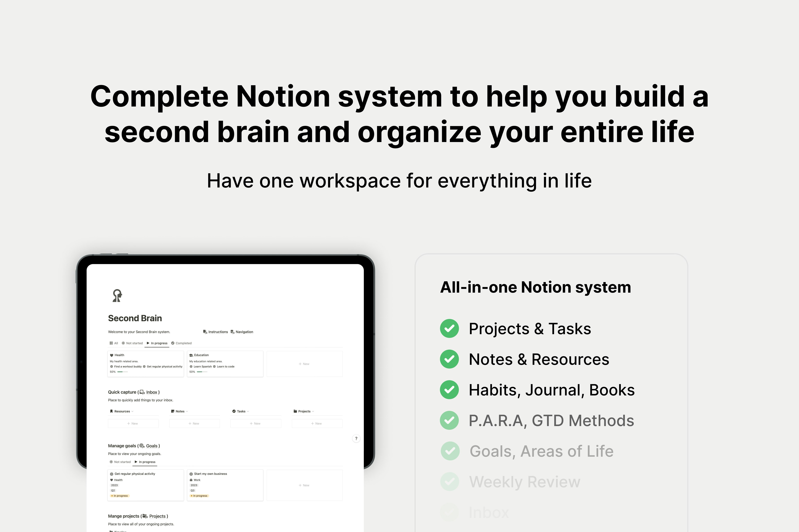
Task: Add a new goal card
Action: [x=304, y=485]
